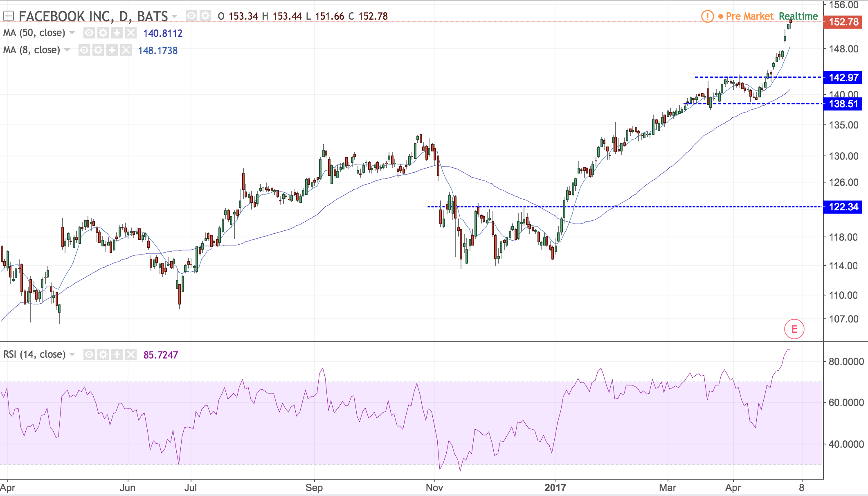Click the earnings E marker
The height and width of the screenshot is (496, 868).
(x=794, y=329)
